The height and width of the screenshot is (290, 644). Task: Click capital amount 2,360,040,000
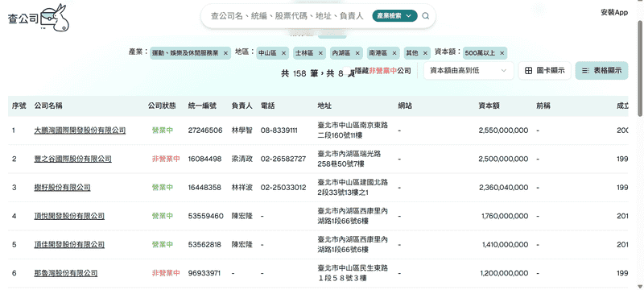coord(504,188)
